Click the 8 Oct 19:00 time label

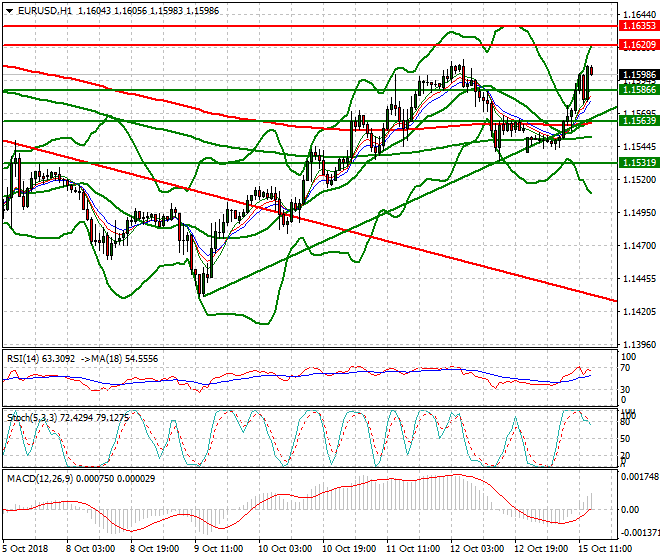(x=154, y=549)
